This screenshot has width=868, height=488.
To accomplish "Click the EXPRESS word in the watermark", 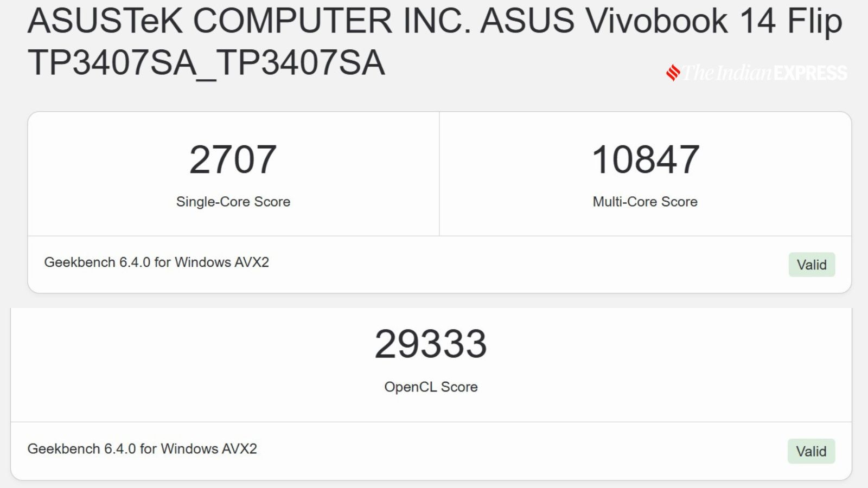I will [810, 73].
